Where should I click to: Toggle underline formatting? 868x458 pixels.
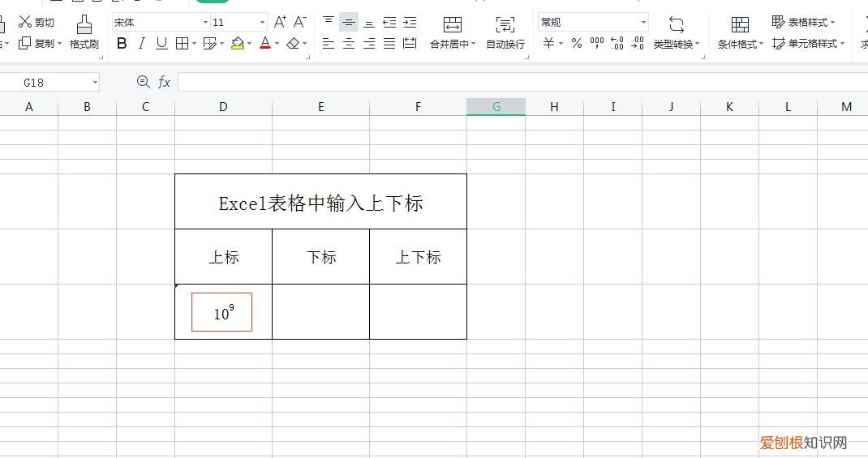pyautogui.click(x=161, y=43)
